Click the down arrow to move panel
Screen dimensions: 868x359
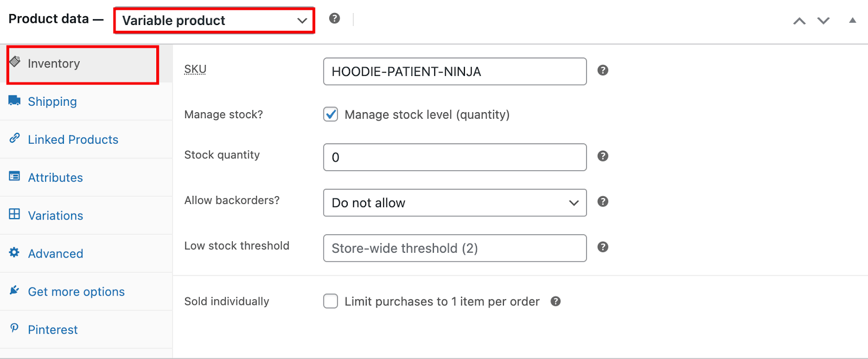(823, 20)
